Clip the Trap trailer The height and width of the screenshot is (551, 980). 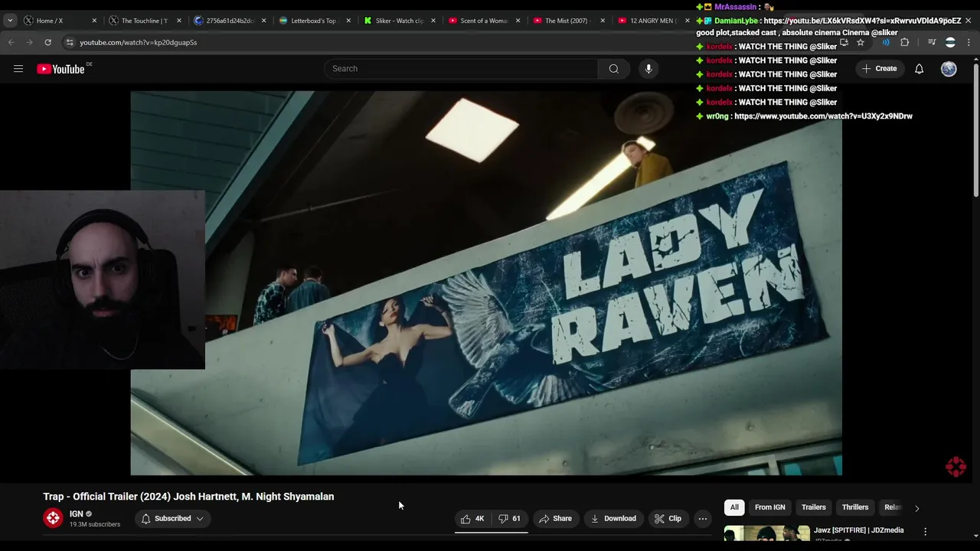tap(668, 519)
